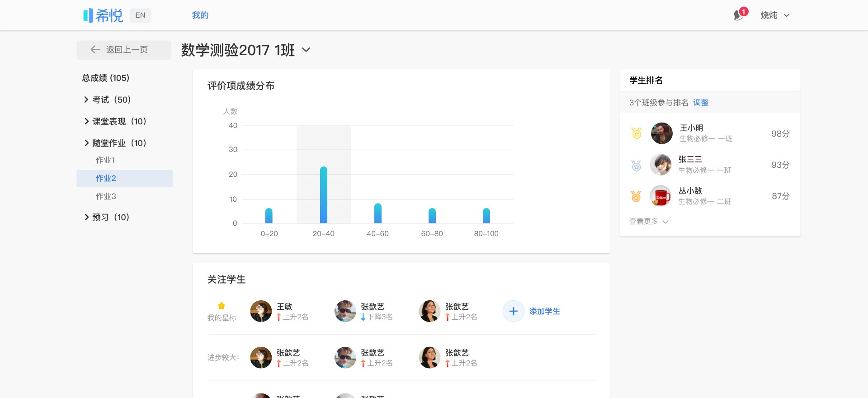Click the plus icon to add student
Viewport: 868px width, 398px height.
pos(513,311)
